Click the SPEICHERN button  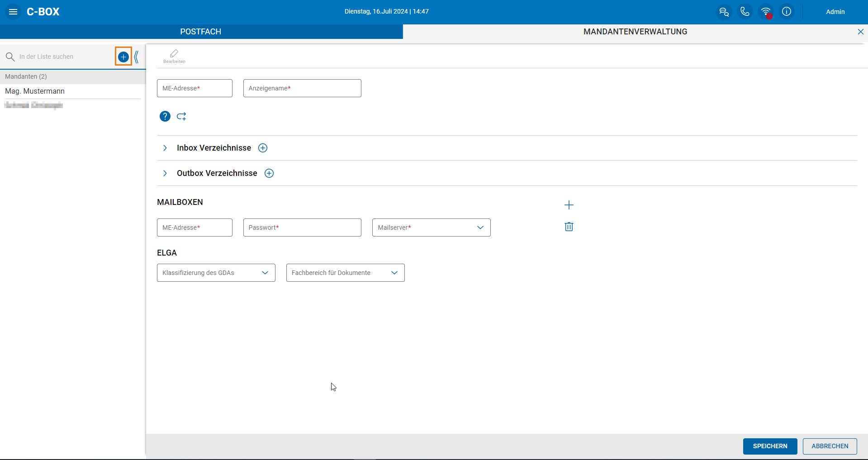[x=770, y=446]
